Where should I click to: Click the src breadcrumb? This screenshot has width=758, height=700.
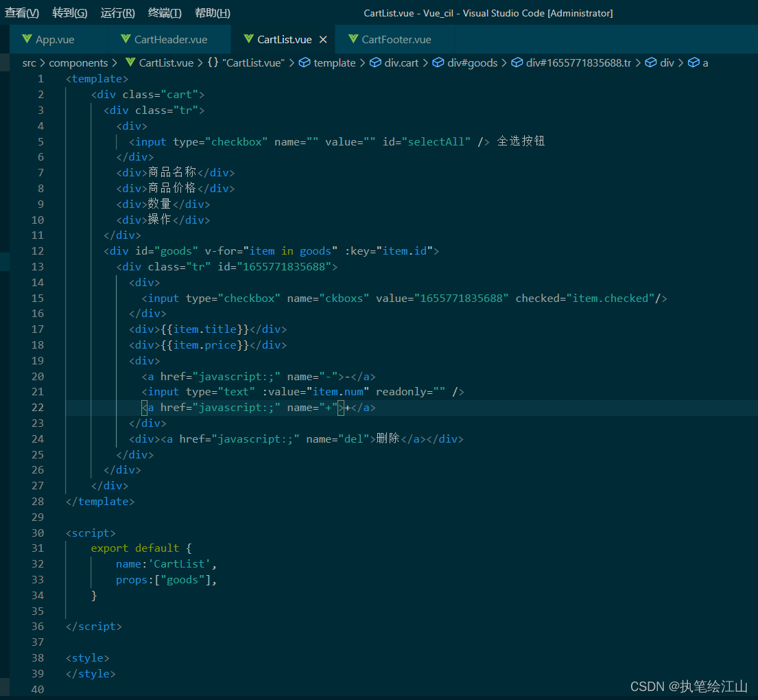point(29,63)
